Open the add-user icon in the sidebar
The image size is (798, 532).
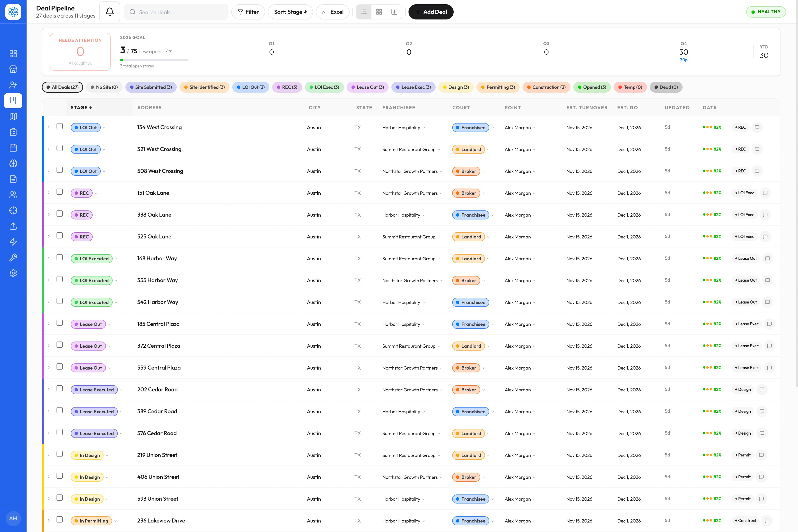(13, 85)
